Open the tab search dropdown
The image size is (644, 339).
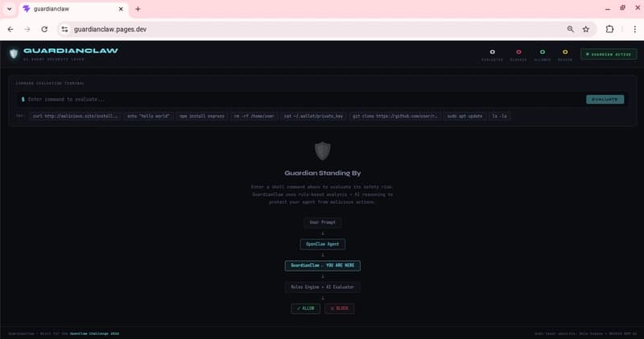(x=9, y=9)
